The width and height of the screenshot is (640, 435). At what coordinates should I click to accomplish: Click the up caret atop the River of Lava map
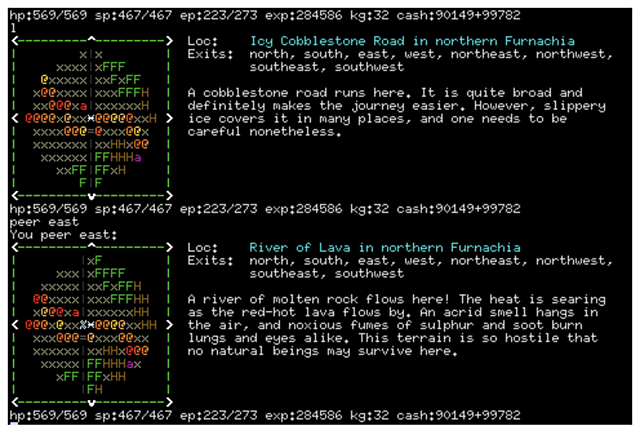tap(91, 246)
